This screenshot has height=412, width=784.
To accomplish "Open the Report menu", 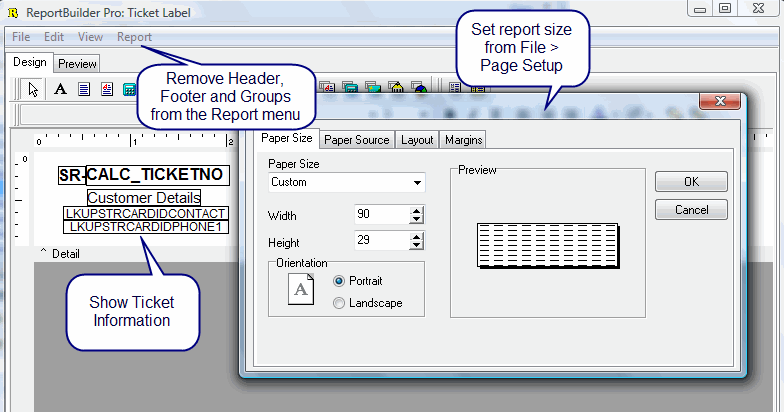I will tap(134, 37).
